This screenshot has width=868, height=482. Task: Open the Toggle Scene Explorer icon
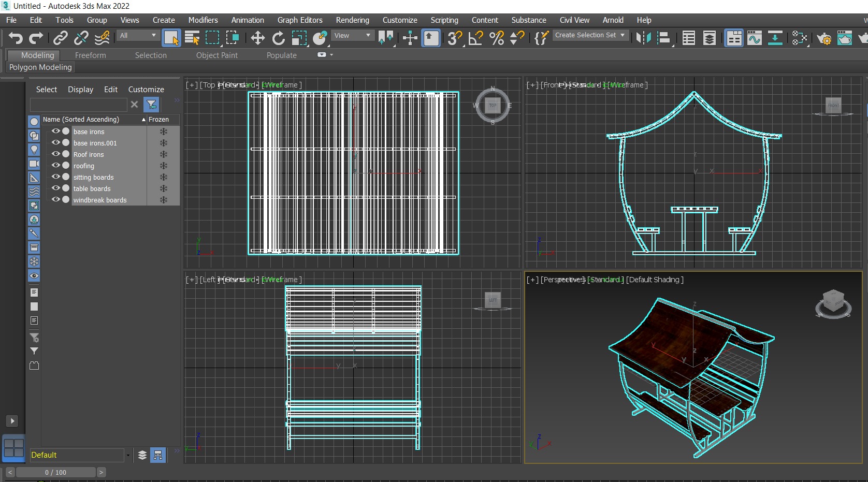689,38
